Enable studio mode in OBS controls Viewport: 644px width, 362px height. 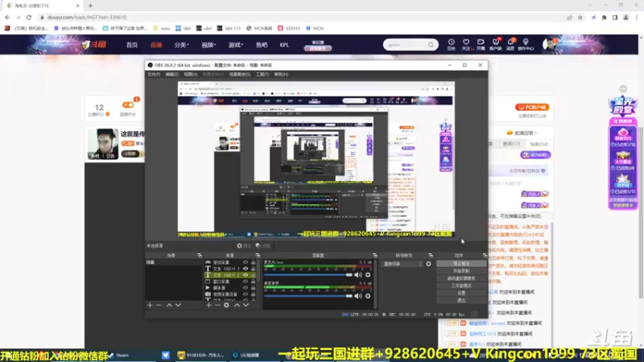pos(461,286)
